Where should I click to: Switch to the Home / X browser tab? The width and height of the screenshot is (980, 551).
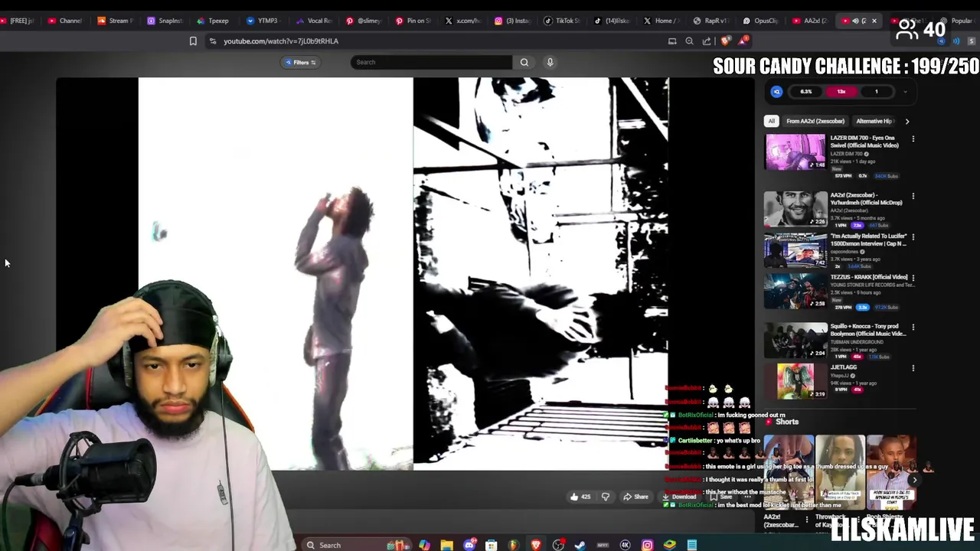pyautogui.click(x=662, y=21)
